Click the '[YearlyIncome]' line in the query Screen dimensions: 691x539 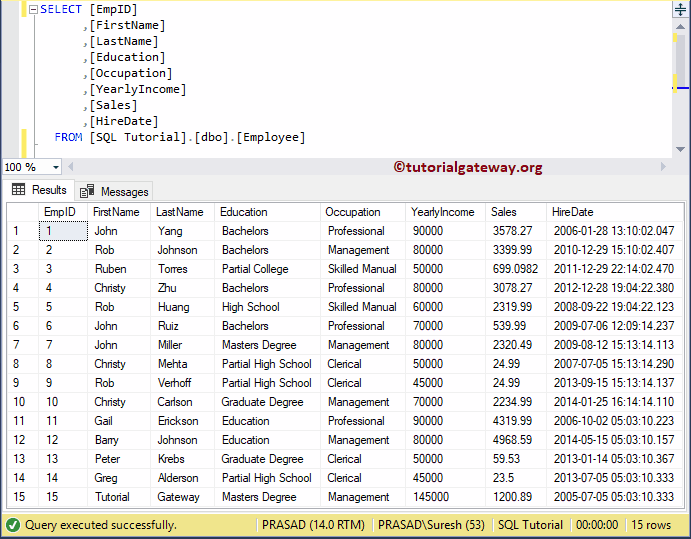pyautogui.click(x=137, y=89)
